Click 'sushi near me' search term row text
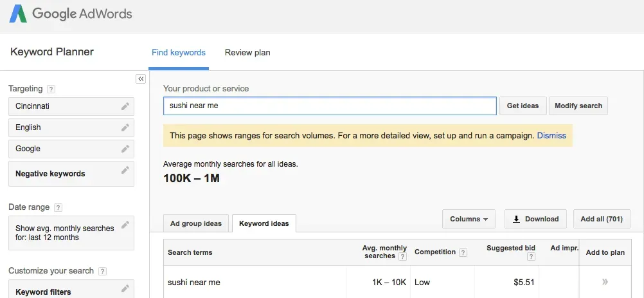The height and width of the screenshot is (298, 644). pyautogui.click(x=194, y=283)
